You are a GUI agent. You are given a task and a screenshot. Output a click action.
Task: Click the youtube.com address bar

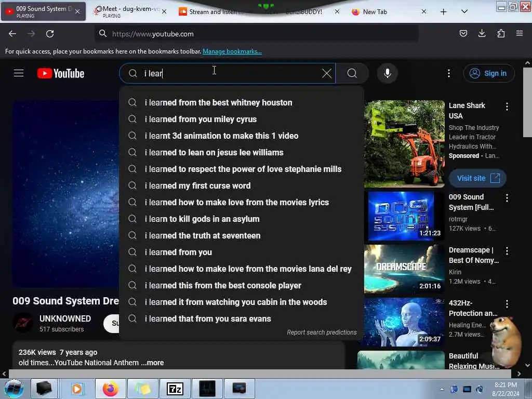tap(256, 34)
